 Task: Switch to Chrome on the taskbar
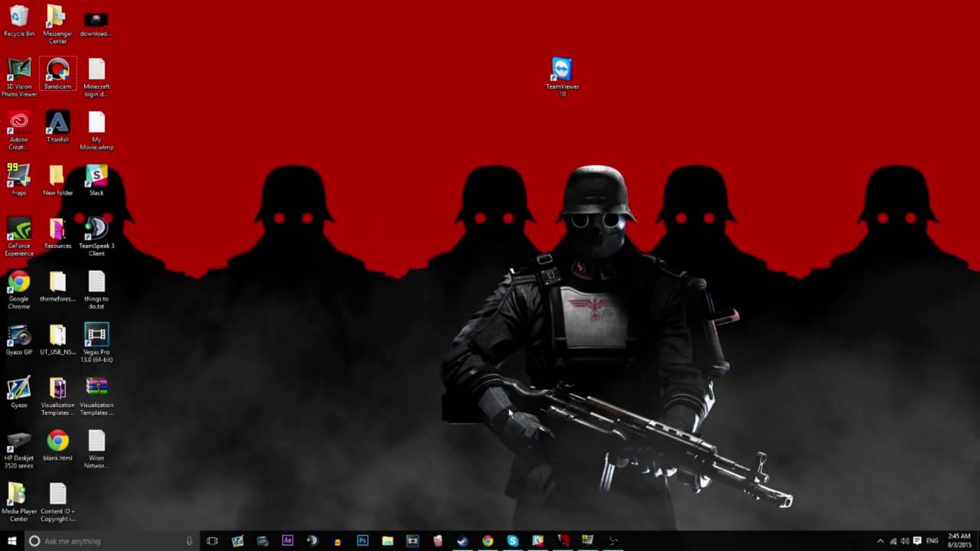tap(488, 541)
